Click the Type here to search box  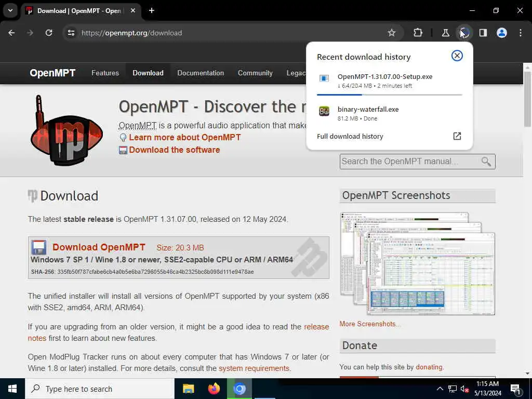pyautogui.click(x=100, y=389)
